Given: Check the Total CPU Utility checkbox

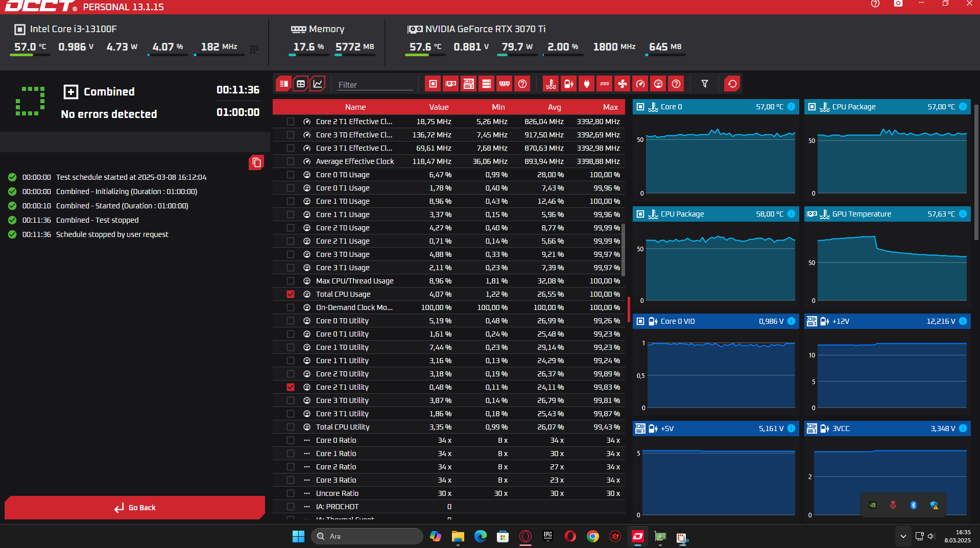Looking at the screenshot, I should coord(291,427).
